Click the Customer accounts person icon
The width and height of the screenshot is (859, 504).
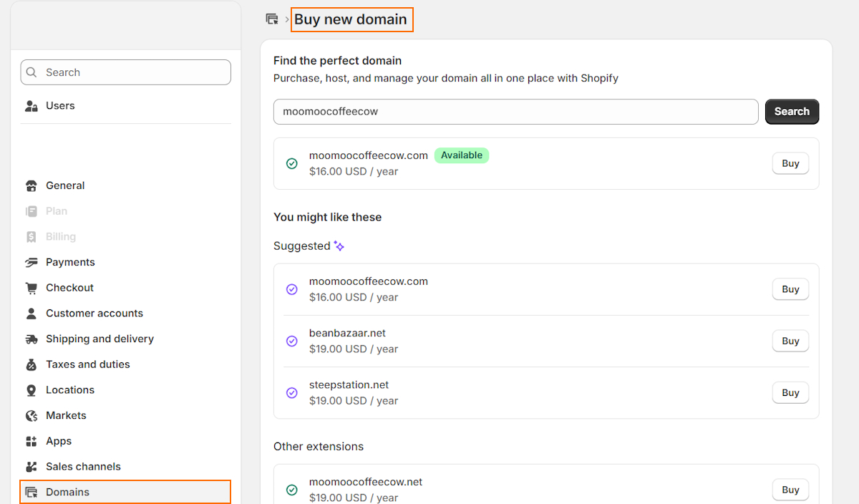[x=31, y=314]
